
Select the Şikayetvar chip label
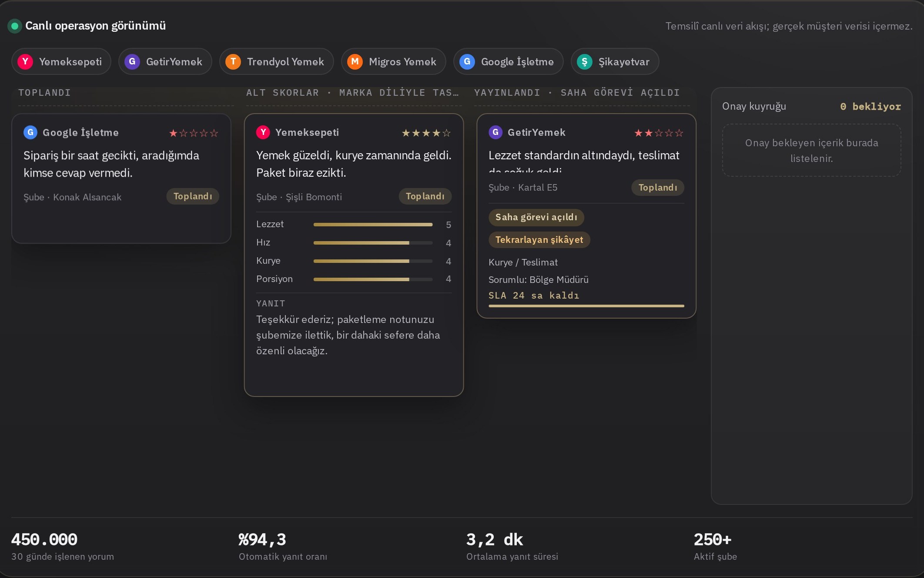[624, 62]
